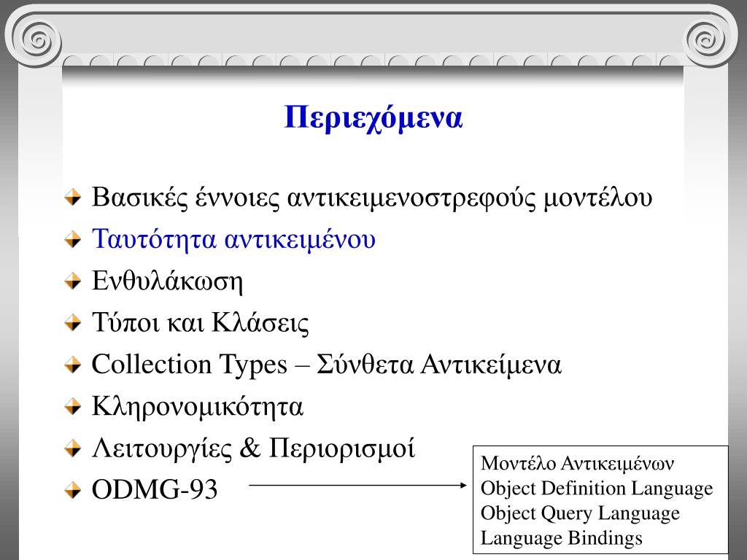The image size is (747, 560).
Task: Select the line Βασικές έννοιες αντικειμενοστρεφούς μοντέλου
Action: coord(371,198)
